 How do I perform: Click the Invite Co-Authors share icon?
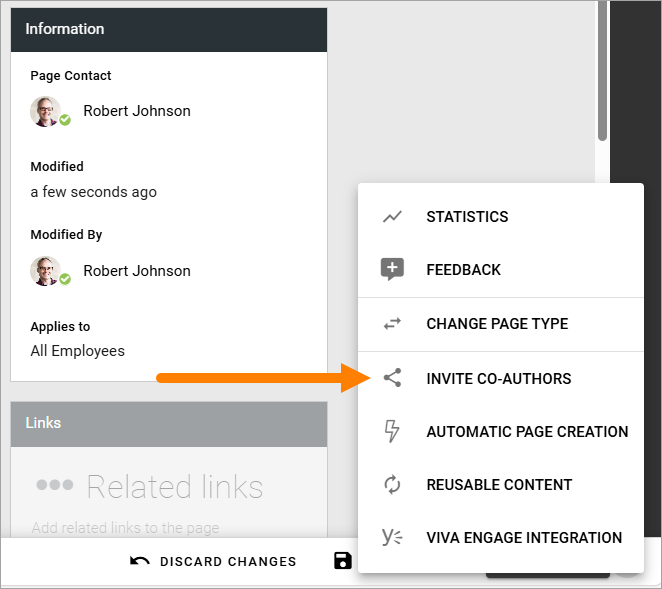392,378
